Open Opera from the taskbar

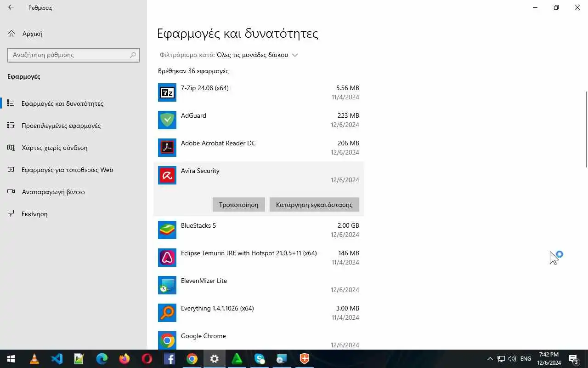pos(147,359)
